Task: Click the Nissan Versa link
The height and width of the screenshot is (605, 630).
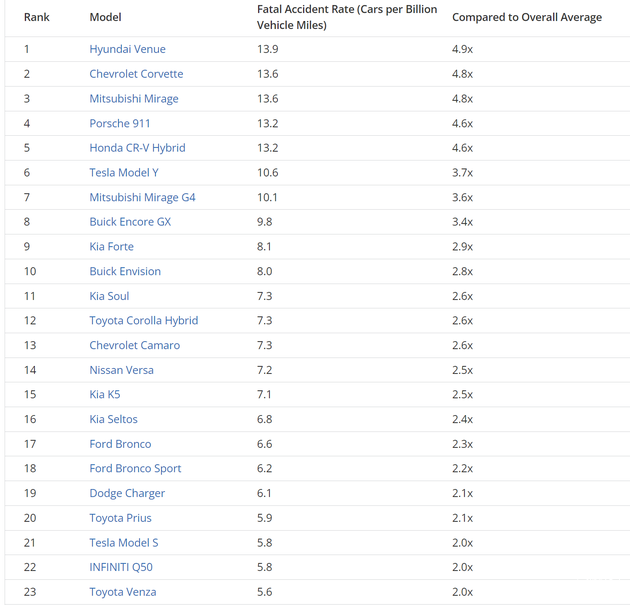Action: tap(121, 370)
